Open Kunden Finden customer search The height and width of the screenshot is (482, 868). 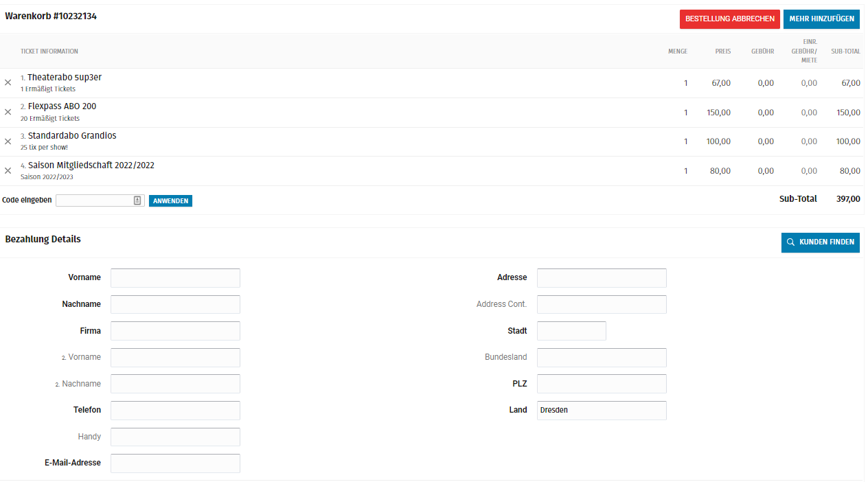click(x=820, y=242)
